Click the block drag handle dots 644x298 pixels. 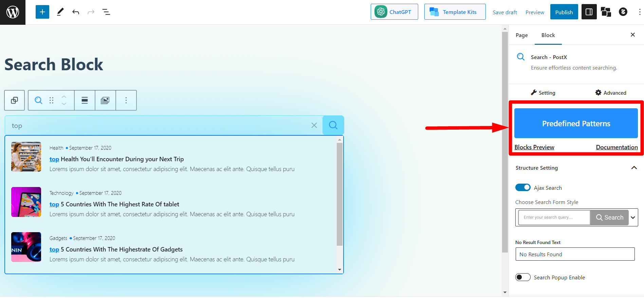point(52,100)
